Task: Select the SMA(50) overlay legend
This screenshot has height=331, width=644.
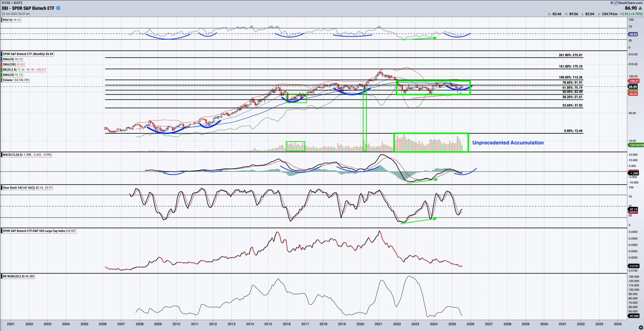Action: pyautogui.click(x=11, y=59)
